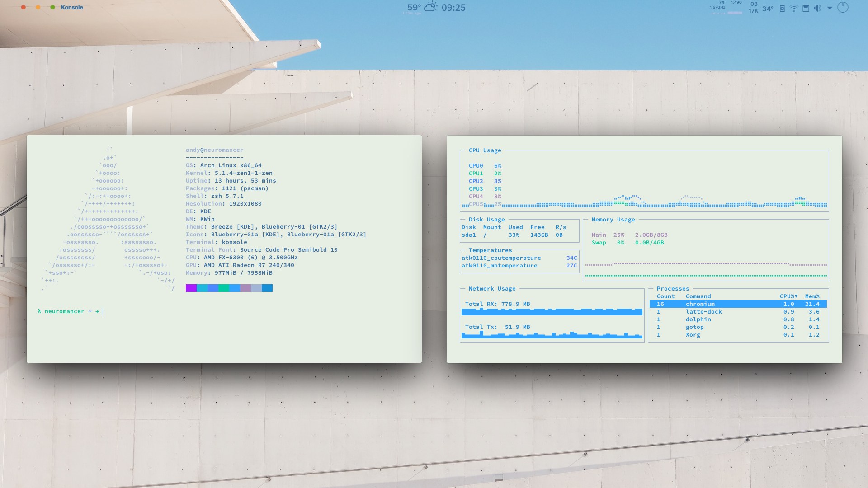Expand hidden system tray icons arrow
This screenshot has width=868, height=488.
[830, 8]
